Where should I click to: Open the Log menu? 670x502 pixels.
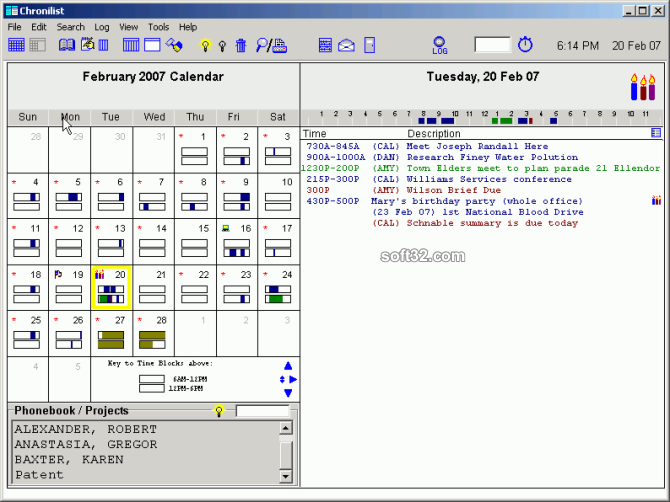point(102,27)
